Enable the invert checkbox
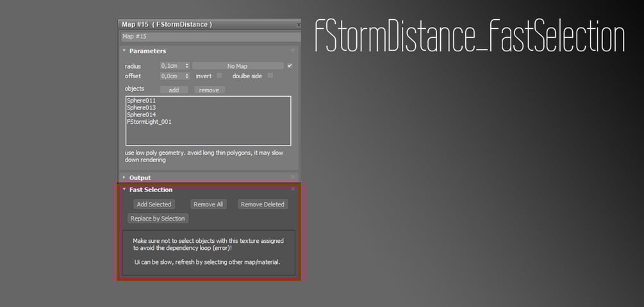Image resolution: width=644 pixels, height=307 pixels. click(219, 76)
